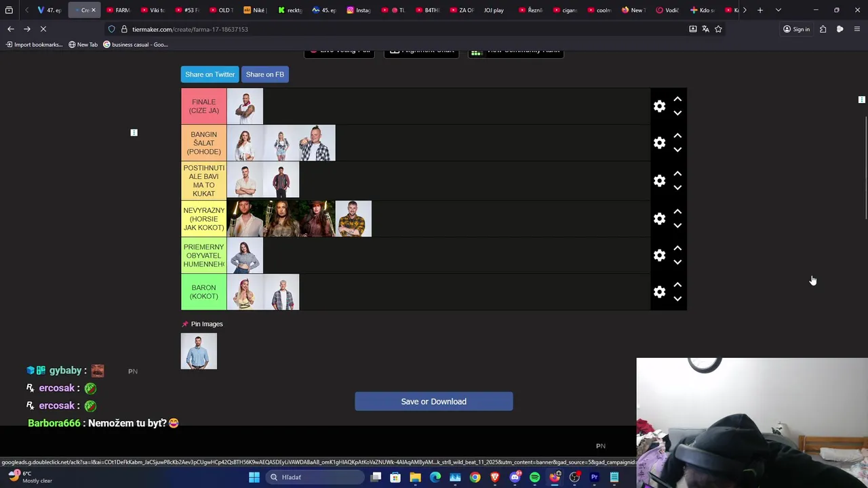868x488 pixels.
Task: Switch to the Řezník tab
Action: pos(531,10)
